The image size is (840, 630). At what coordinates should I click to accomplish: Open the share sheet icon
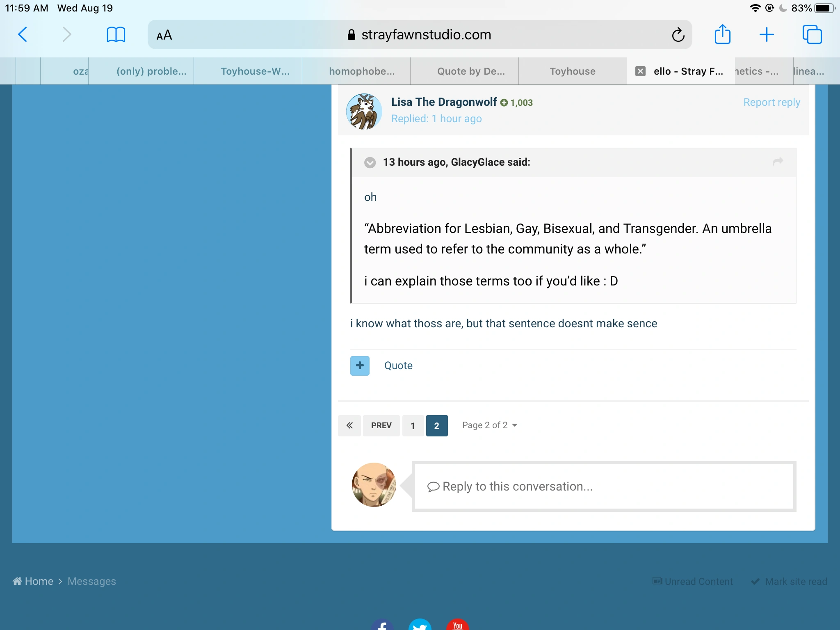[x=722, y=34]
